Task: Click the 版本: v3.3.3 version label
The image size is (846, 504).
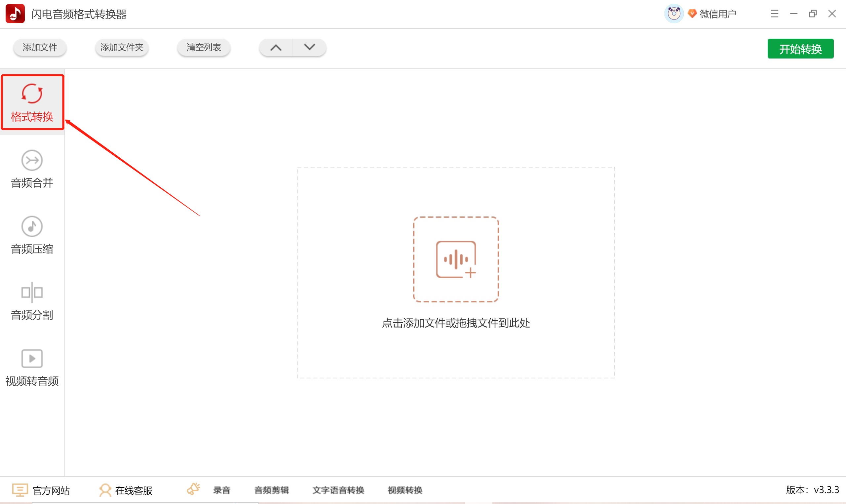Action: click(x=812, y=490)
